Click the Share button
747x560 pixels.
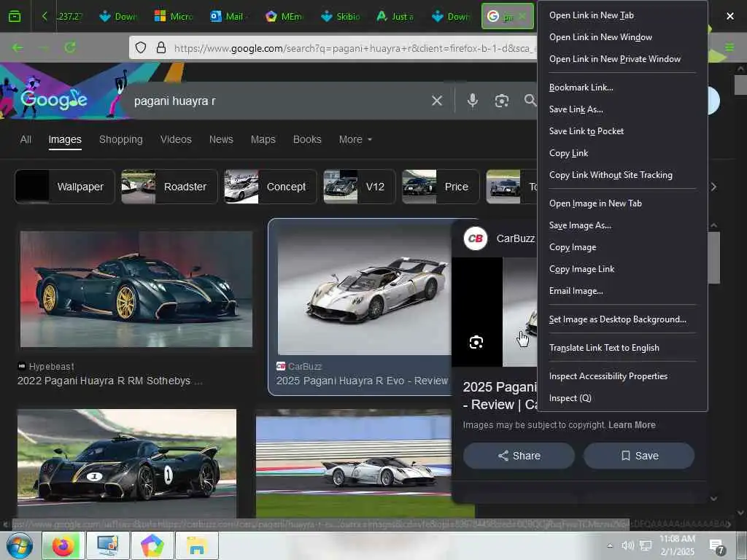[x=519, y=456]
